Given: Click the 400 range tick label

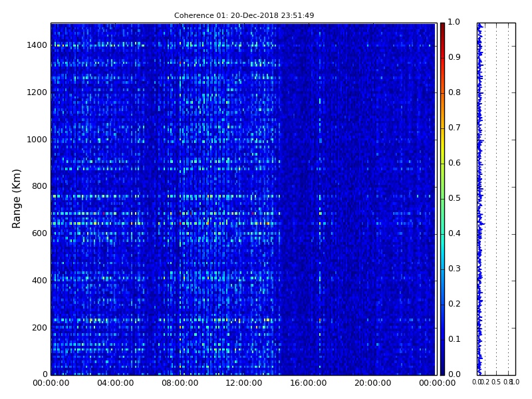Looking at the screenshot, I should [39, 281].
